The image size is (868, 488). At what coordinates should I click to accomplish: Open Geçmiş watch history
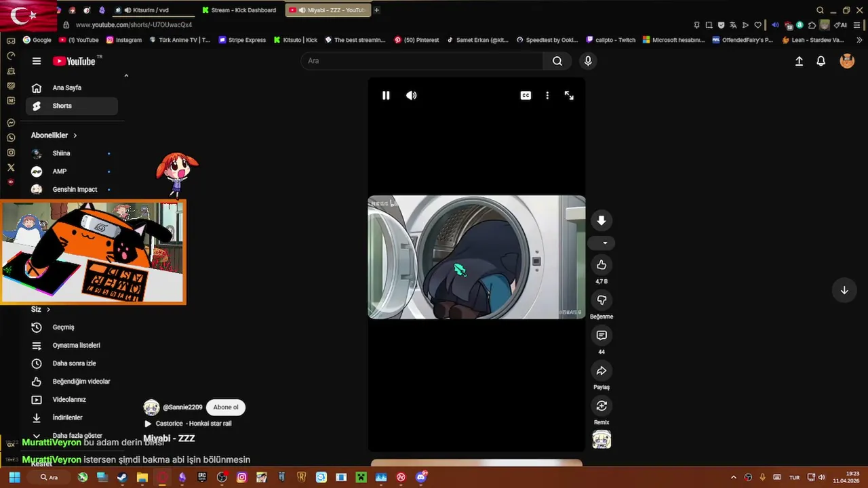click(x=72, y=327)
